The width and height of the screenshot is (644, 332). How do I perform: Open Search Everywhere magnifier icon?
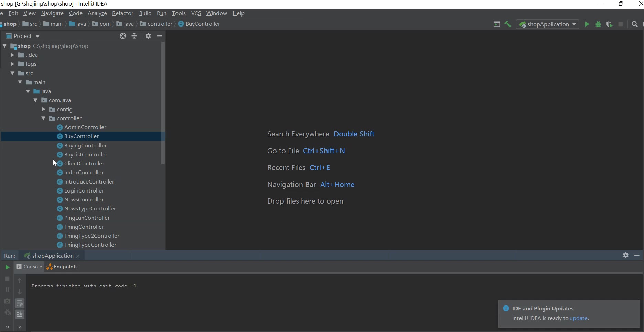(x=635, y=24)
